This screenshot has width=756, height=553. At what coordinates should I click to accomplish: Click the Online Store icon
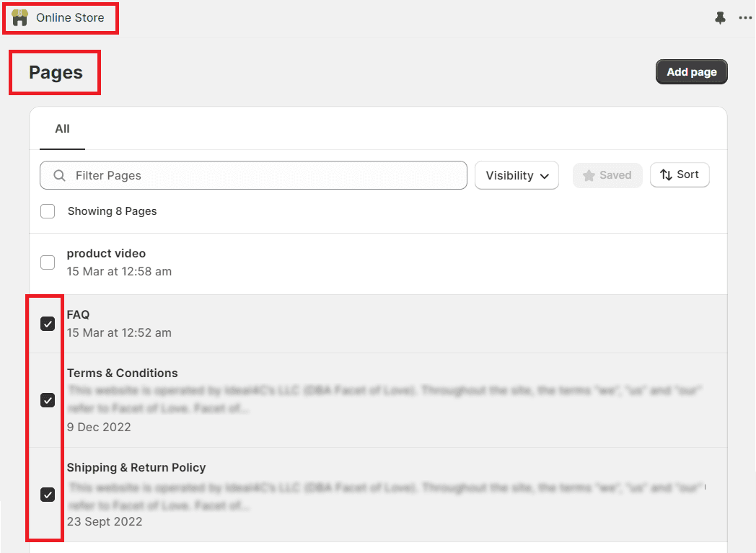click(19, 17)
